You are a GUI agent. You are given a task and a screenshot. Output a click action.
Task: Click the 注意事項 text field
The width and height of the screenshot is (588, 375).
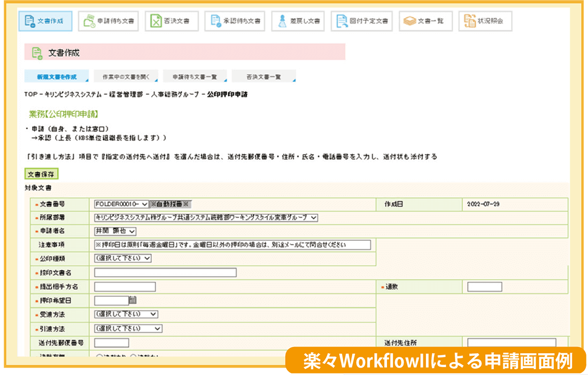pos(233,245)
